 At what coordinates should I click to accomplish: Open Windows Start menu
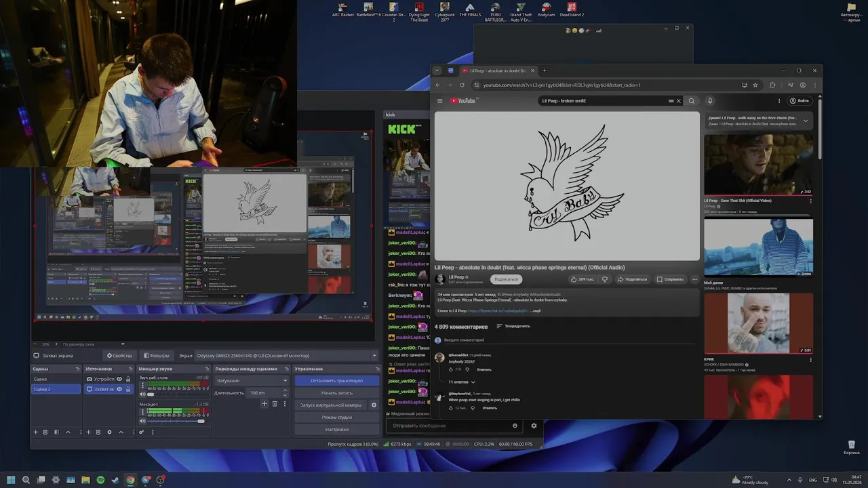[x=11, y=480]
